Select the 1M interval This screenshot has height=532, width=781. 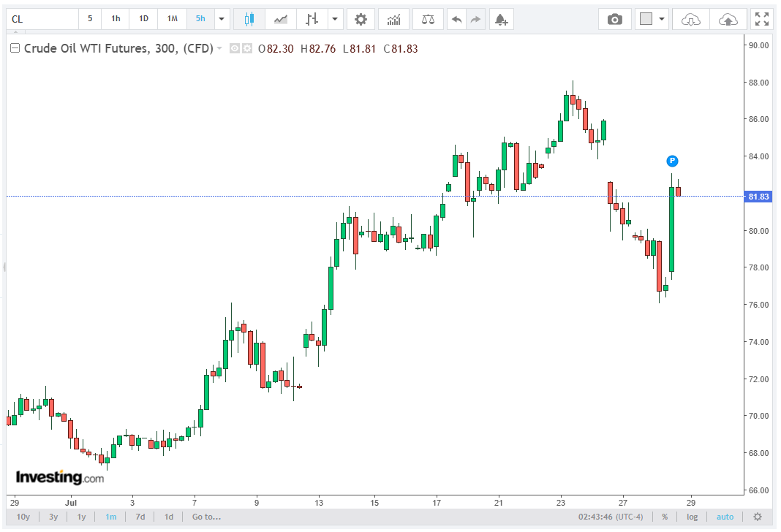tap(172, 19)
